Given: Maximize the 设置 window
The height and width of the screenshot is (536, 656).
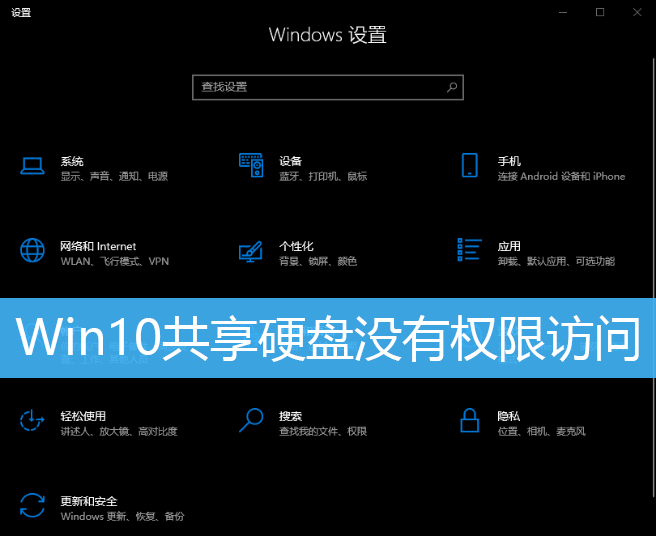Looking at the screenshot, I should click(600, 13).
